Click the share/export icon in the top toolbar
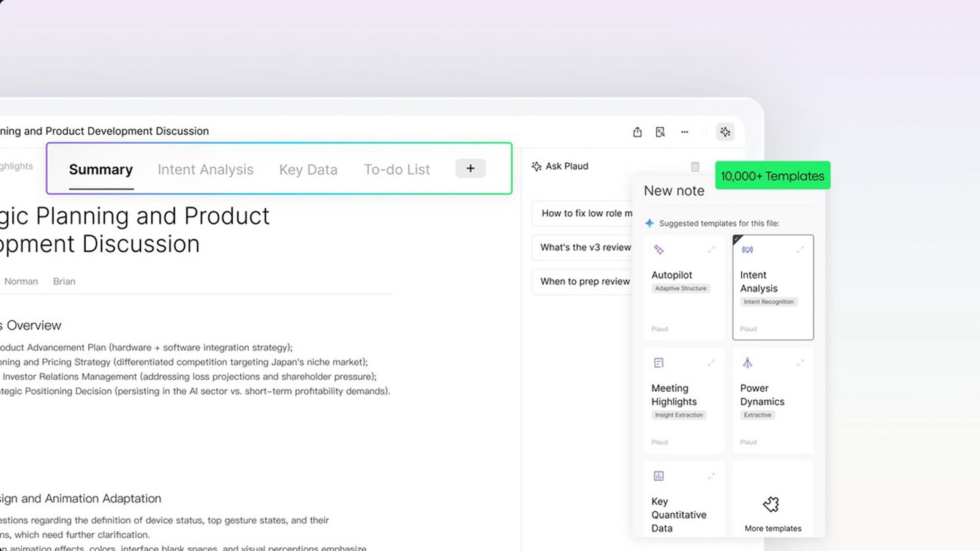Image resolution: width=980 pixels, height=551 pixels. pyautogui.click(x=637, y=132)
